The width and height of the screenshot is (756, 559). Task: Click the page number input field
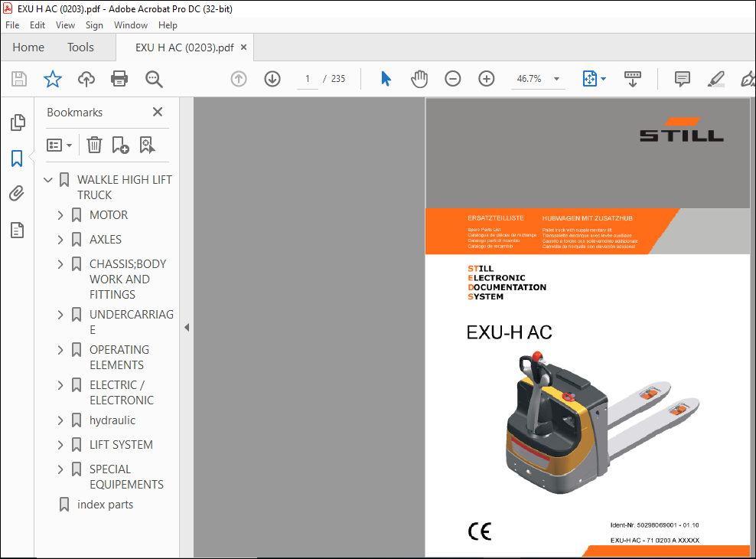pos(307,79)
